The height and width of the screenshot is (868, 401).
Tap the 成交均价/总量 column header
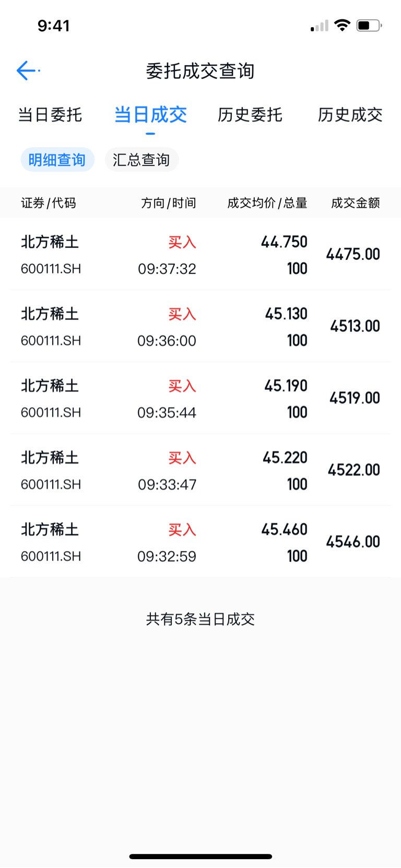click(267, 203)
